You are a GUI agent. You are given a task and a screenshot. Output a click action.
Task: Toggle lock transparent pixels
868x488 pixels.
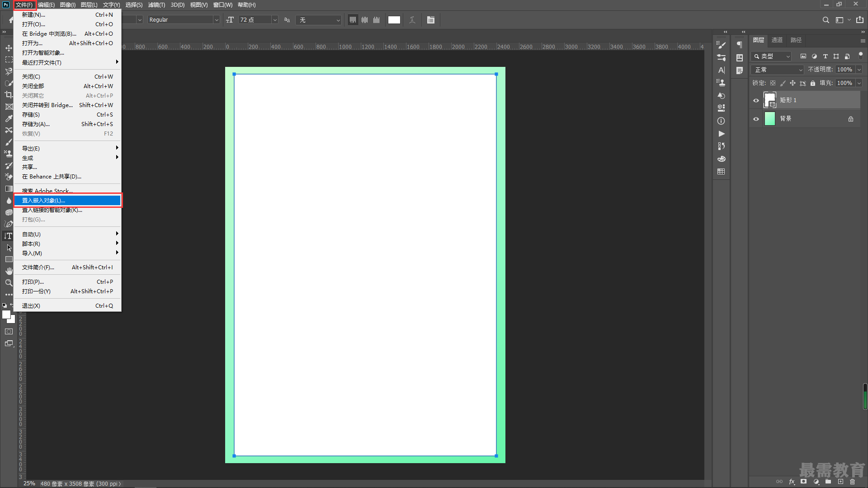click(x=773, y=83)
